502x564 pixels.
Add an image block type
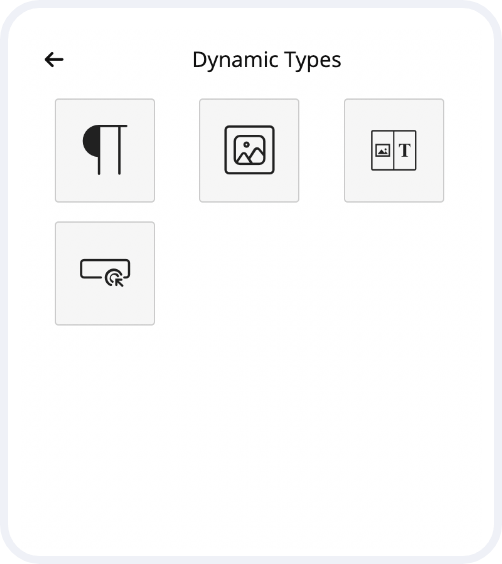pyautogui.click(x=249, y=150)
